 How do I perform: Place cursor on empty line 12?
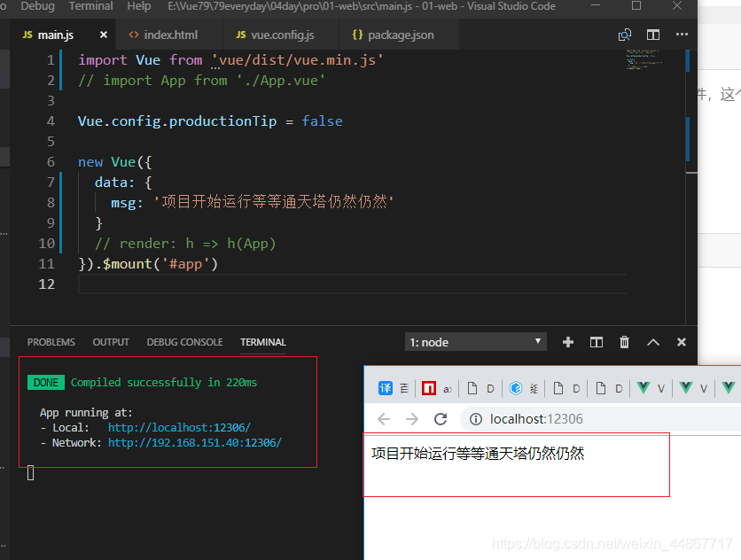click(352, 284)
